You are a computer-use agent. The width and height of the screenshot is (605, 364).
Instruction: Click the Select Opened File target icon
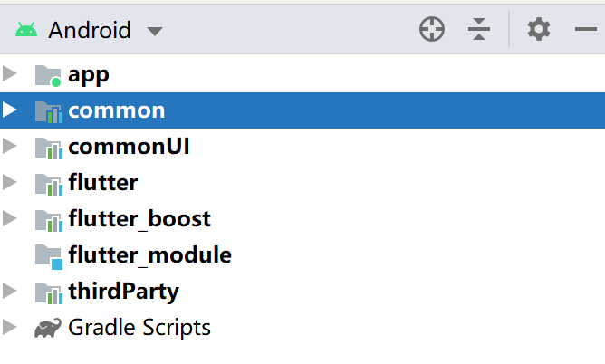432,30
